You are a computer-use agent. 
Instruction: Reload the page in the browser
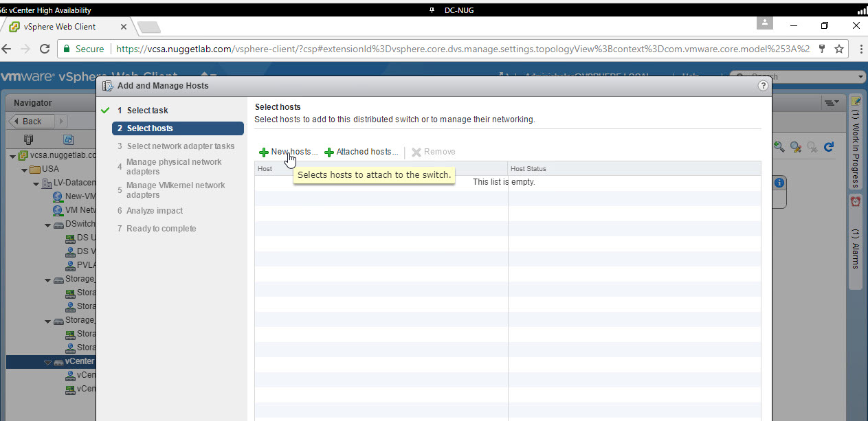45,49
